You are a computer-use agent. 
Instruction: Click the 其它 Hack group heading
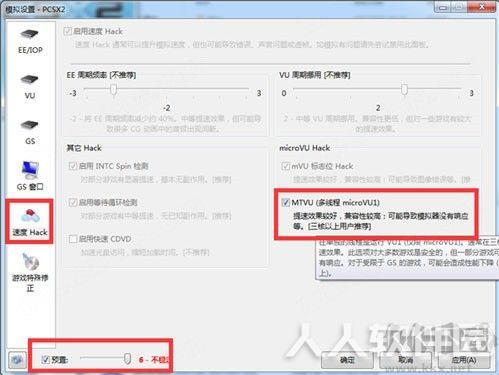pos(84,148)
